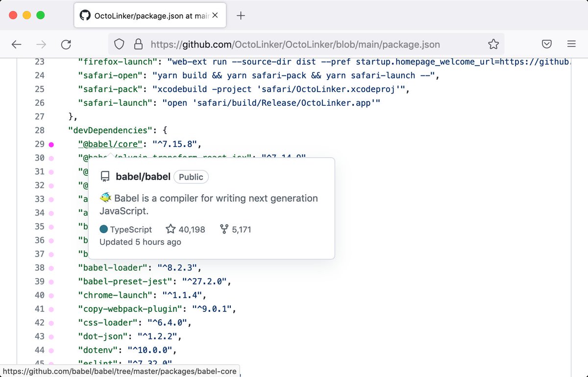Click the Babel description text in popup

coord(209,204)
